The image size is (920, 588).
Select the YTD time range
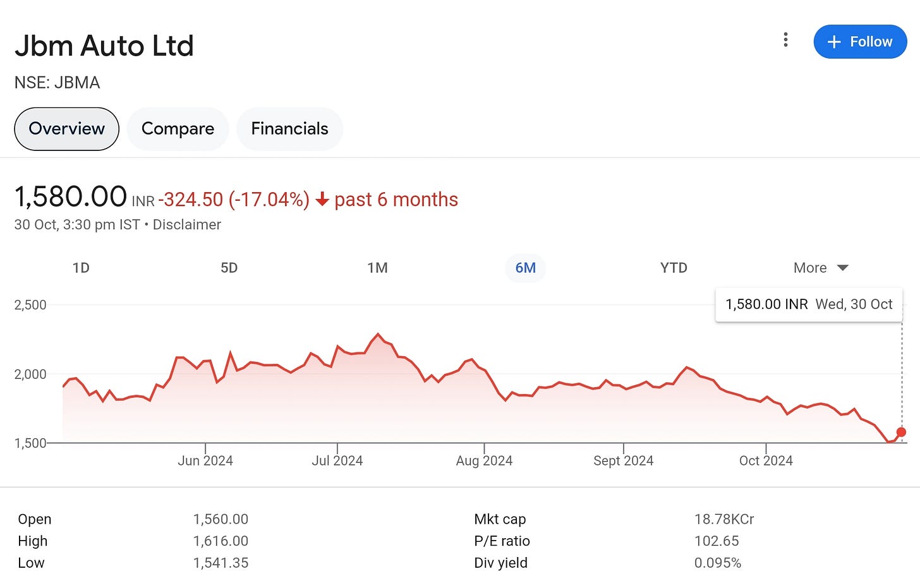point(674,268)
